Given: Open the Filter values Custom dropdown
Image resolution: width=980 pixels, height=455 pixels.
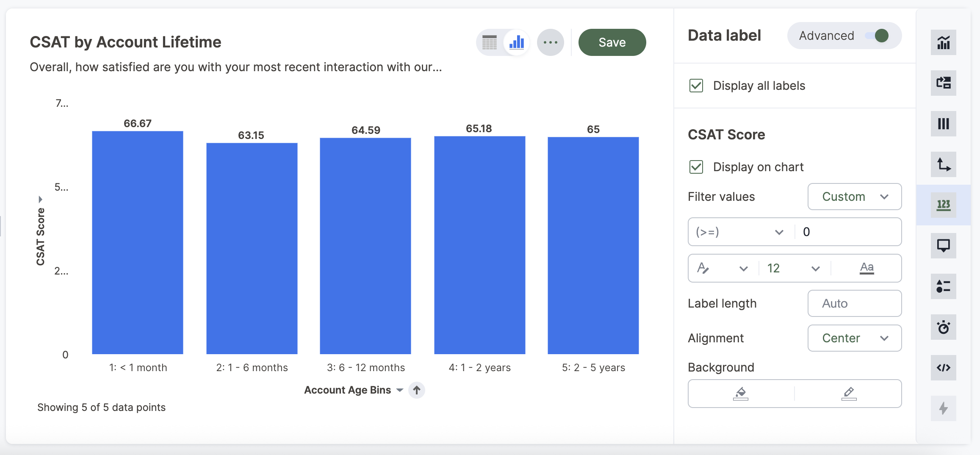Looking at the screenshot, I should pos(855,197).
